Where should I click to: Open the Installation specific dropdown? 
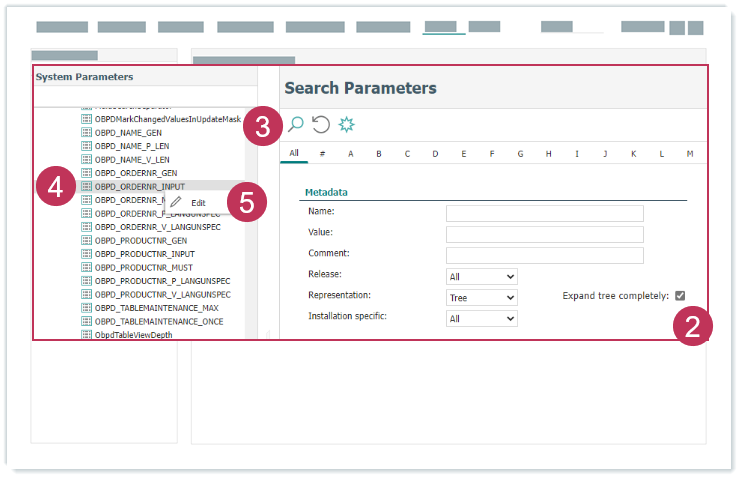tap(481, 319)
